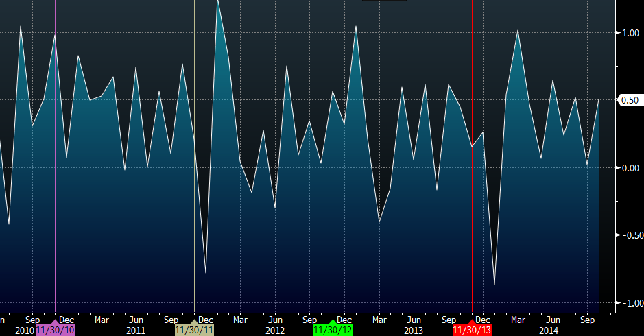Select the tan 11/30/11 date label
The image size is (644, 336).
click(194, 330)
